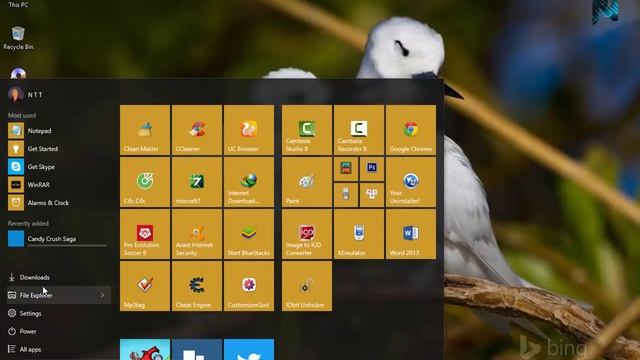Open Notepad from the Most used list
Image resolution: width=640 pixels, height=360 pixels.
pos(57,131)
